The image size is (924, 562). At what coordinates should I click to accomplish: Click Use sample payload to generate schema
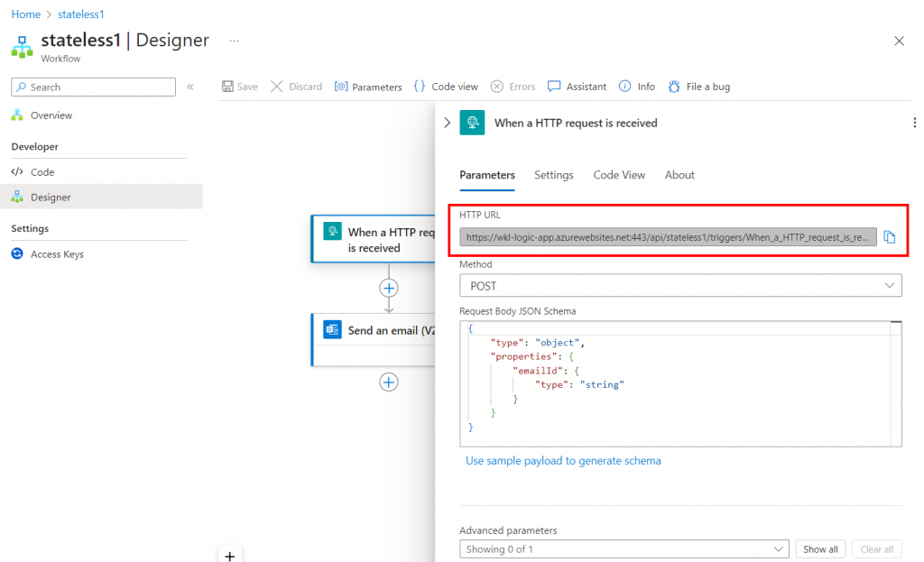click(563, 461)
